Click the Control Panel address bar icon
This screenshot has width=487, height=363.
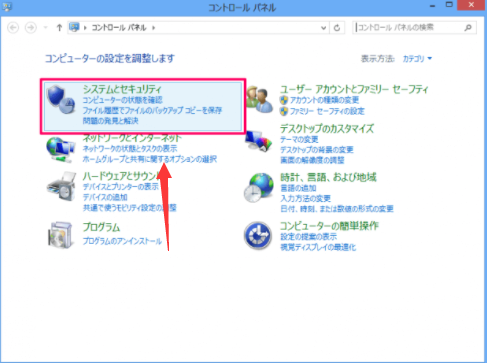74,27
